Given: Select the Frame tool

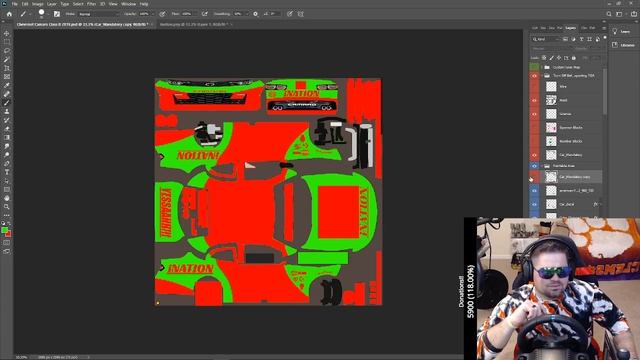Looking at the screenshot, I should click(x=7, y=77).
